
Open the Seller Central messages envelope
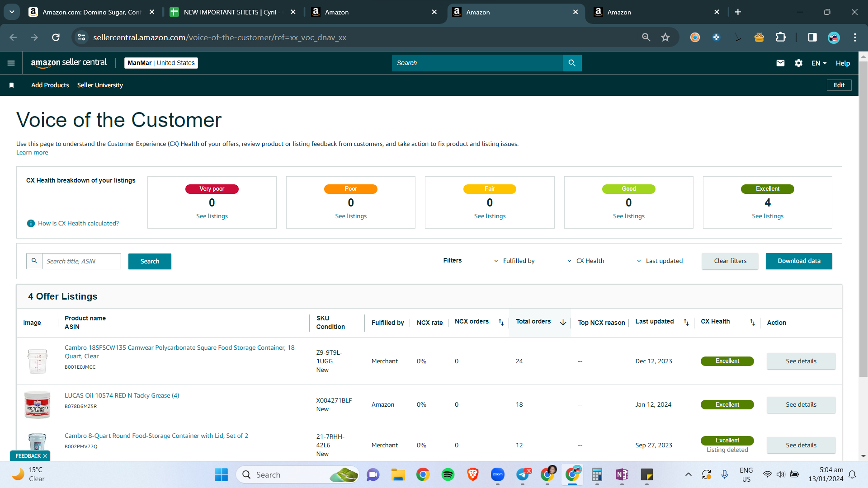click(x=780, y=63)
